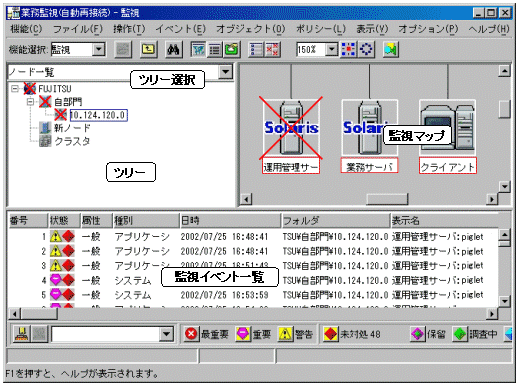Switch to map view toolbar icon
The image size is (519, 386).
point(199,50)
